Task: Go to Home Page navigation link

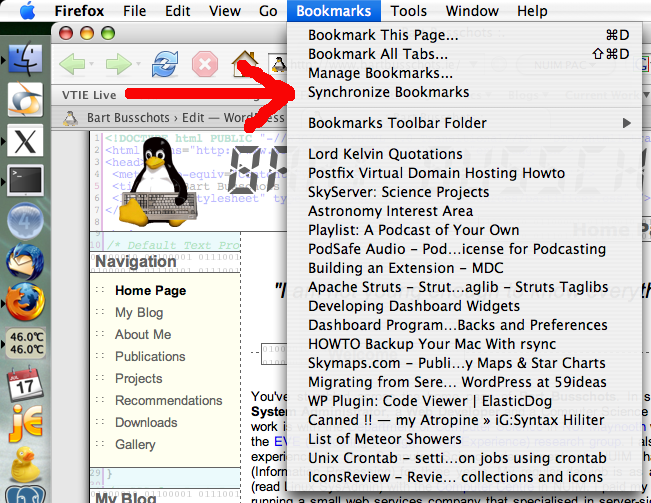Action: 150,291
